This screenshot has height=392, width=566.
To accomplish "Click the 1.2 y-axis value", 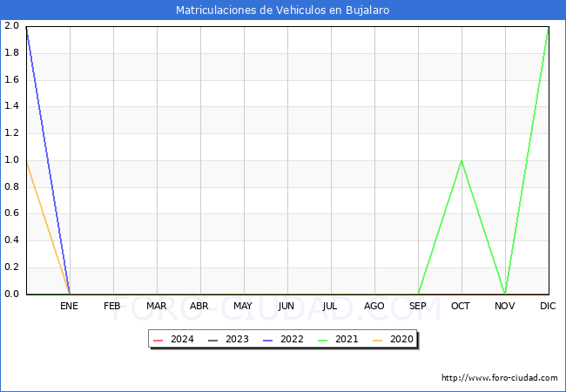I will [11, 132].
